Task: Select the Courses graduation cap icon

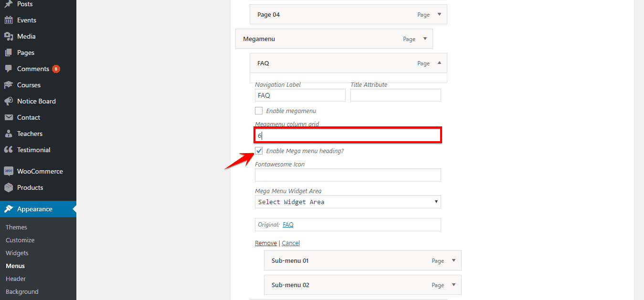Action: coord(8,85)
